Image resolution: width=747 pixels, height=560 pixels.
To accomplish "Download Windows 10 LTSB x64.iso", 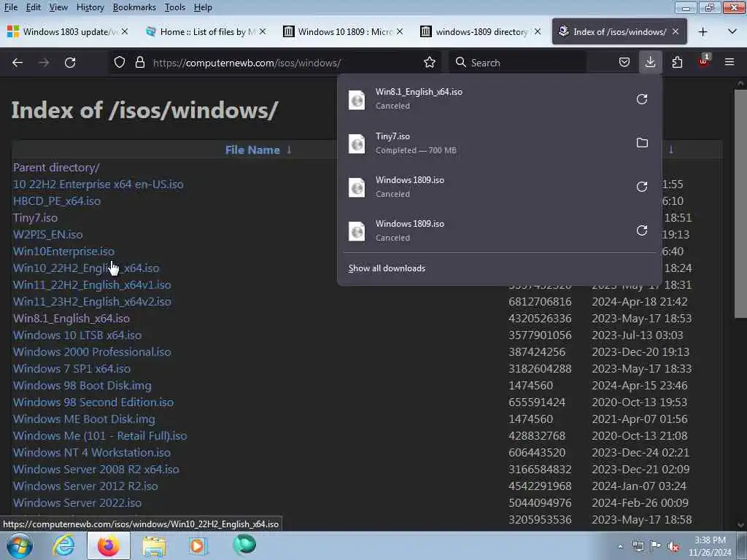I will [x=77, y=335].
